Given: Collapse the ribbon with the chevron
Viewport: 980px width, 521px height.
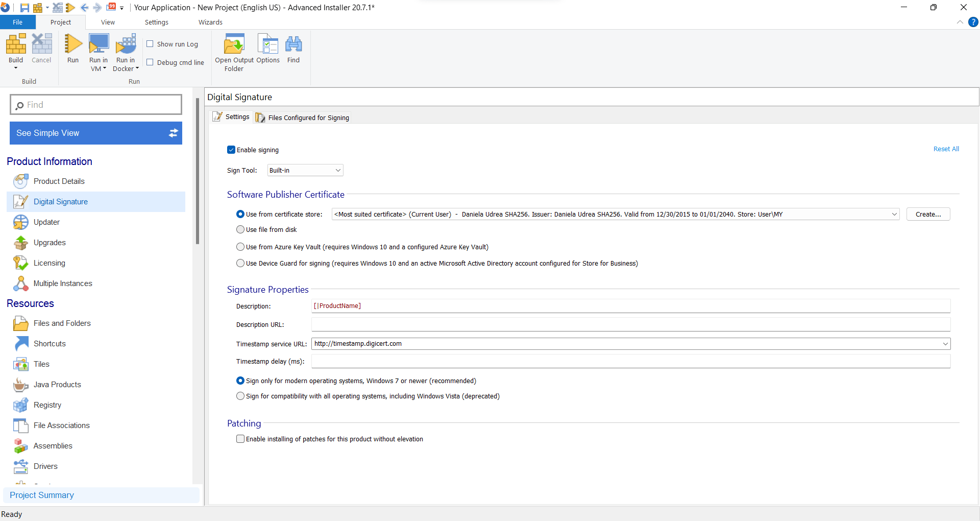Looking at the screenshot, I should 960,22.
